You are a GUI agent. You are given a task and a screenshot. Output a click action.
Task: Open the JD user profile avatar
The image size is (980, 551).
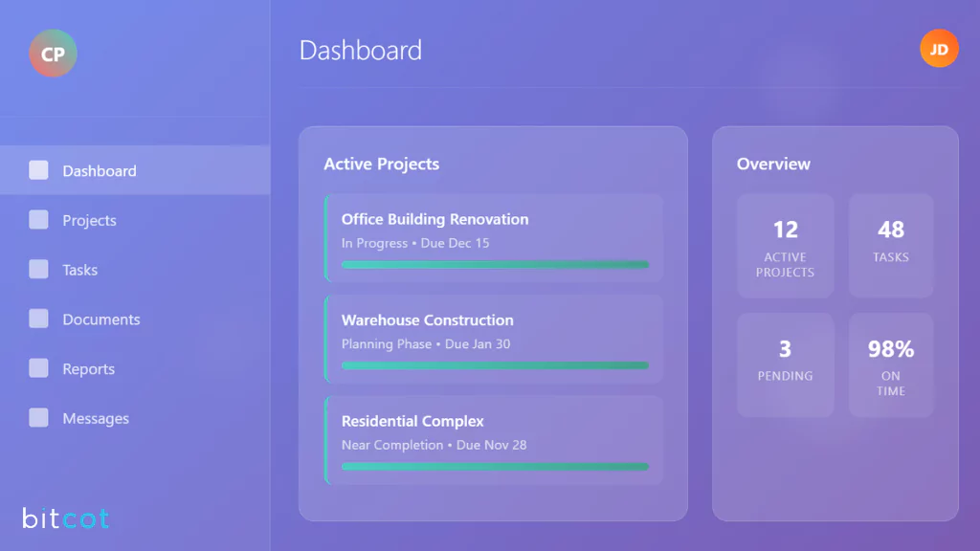click(x=939, y=48)
